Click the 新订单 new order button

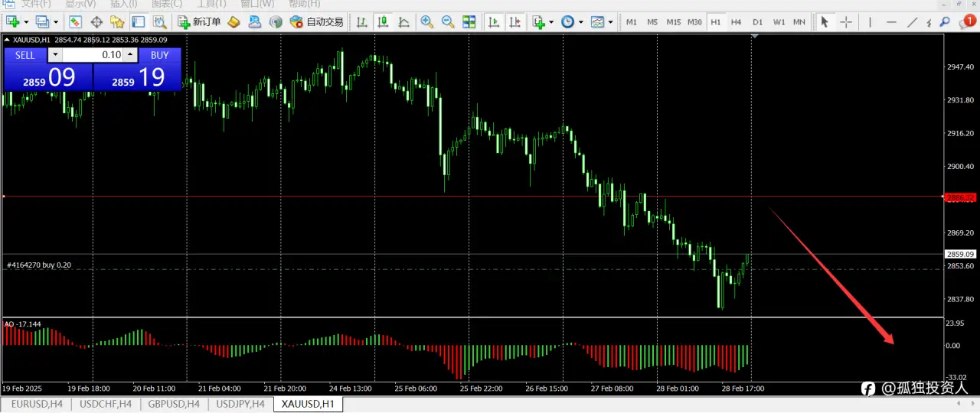pos(199,22)
